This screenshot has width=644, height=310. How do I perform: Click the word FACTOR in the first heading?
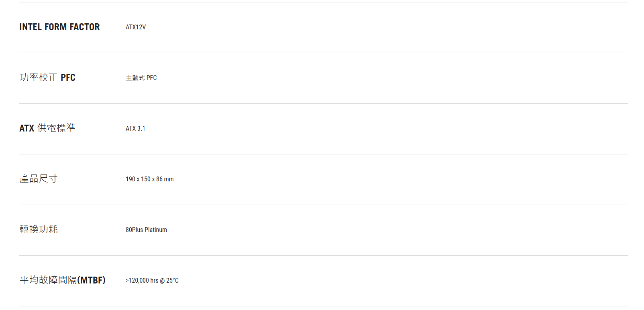click(85, 27)
